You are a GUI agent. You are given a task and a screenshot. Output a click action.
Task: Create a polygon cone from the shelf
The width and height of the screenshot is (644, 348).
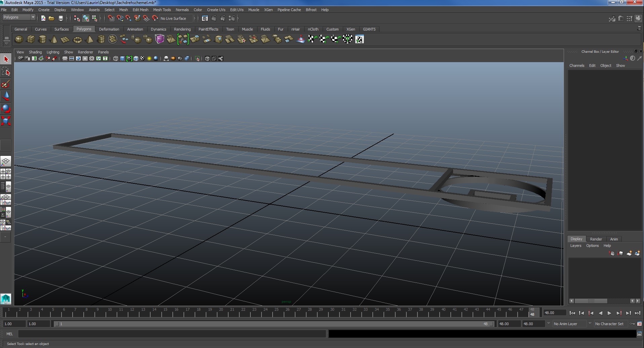point(53,39)
